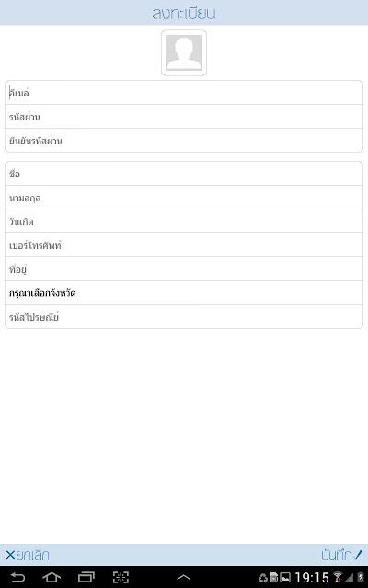Viewport: 368px width, 588px height.
Task: Tap the recycle notification icon in the status bar
Action: pos(263,578)
